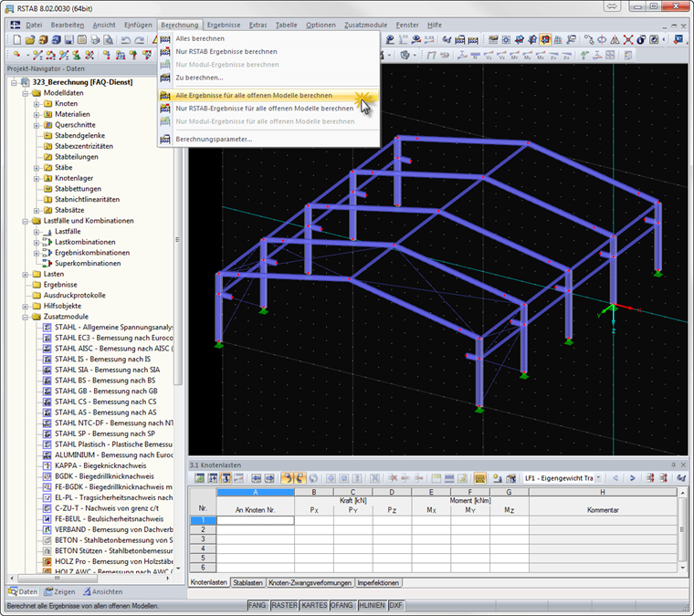Open the LF1 Eigengewicht load case dropdown

pyautogui.click(x=598, y=478)
